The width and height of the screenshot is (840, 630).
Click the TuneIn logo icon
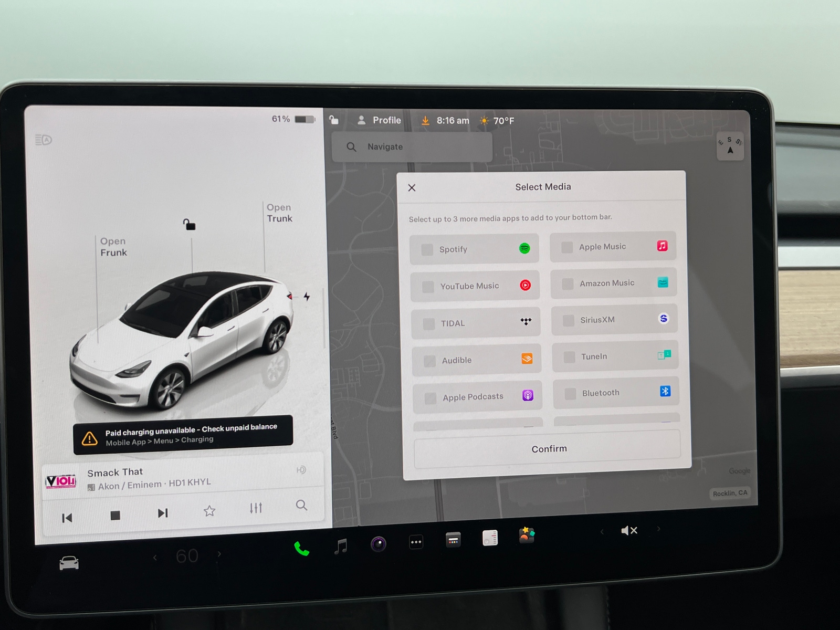664,355
